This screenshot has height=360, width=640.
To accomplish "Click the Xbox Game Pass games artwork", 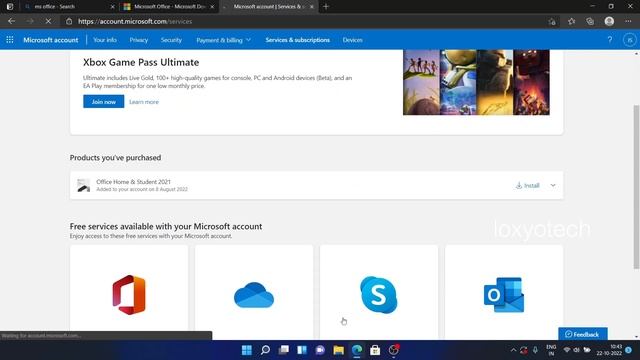I will click(476, 82).
